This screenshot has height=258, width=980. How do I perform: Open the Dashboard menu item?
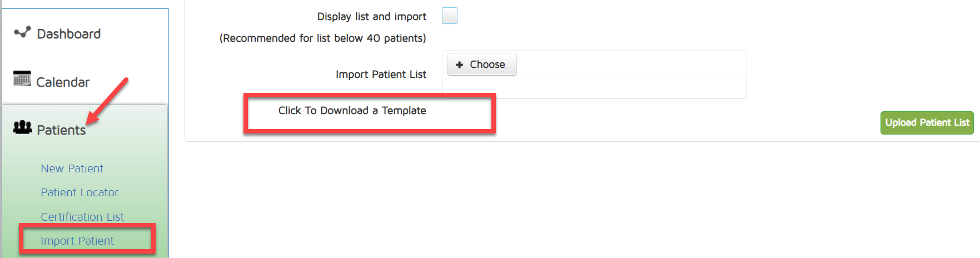(x=68, y=34)
